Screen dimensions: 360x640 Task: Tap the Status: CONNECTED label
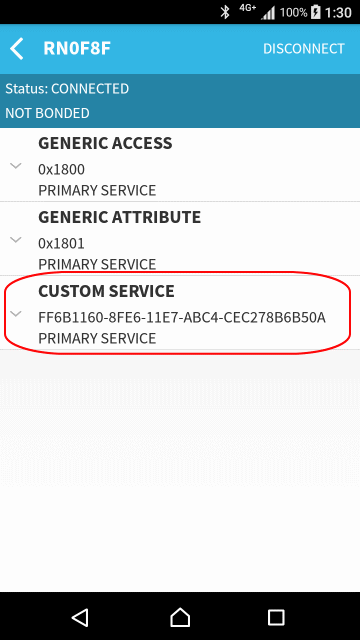click(67, 89)
